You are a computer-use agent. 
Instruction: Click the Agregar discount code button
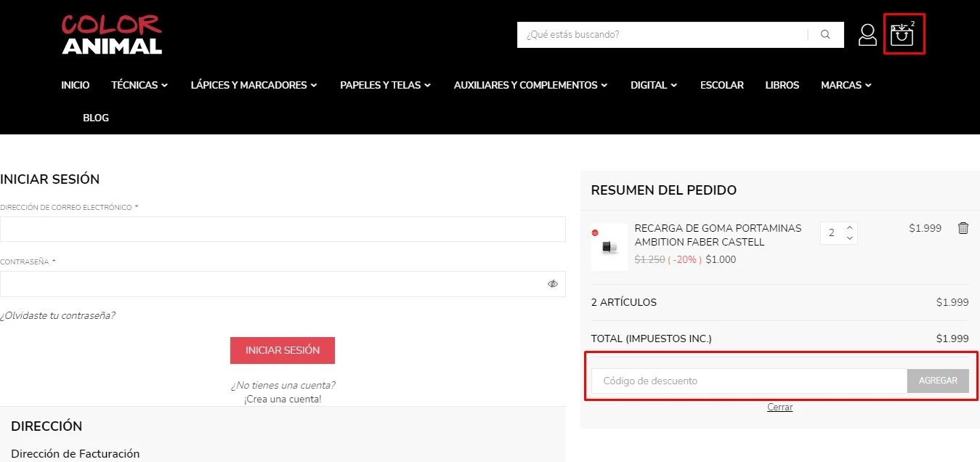[x=938, y=381]
